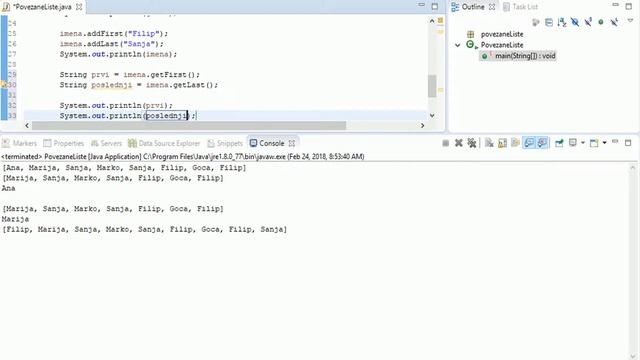Viewport: 640px width, 360px height.
Task: Close the Console tab with its X
Action: tap(292, 143)
